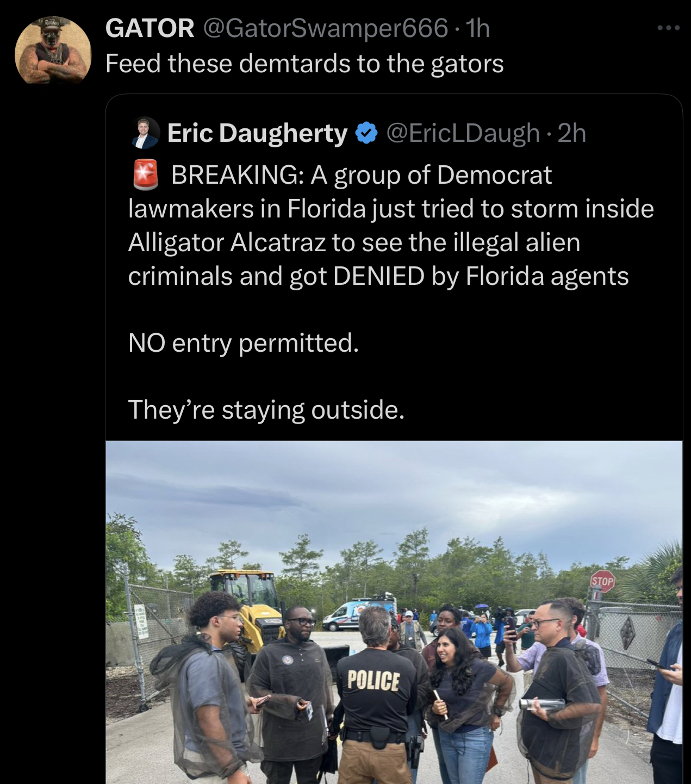Open the GATOR display name profile link

pos(150,28)
